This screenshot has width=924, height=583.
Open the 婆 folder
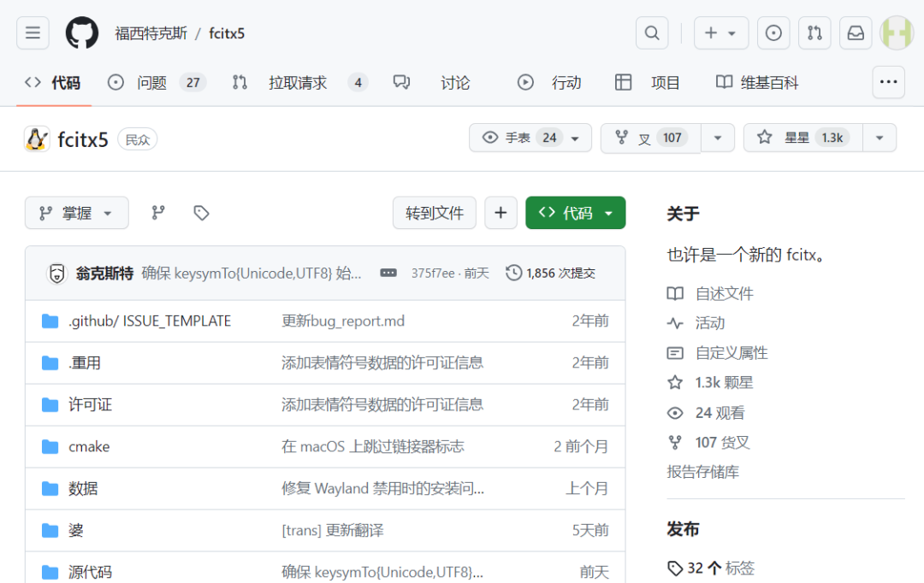[x=76, y=530]
